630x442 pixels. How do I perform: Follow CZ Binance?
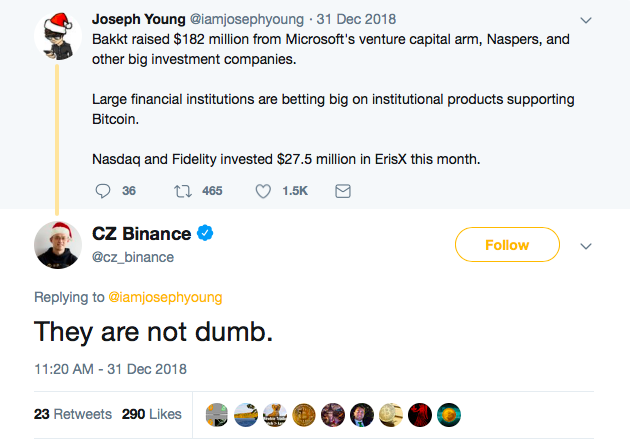pos(506,245)
